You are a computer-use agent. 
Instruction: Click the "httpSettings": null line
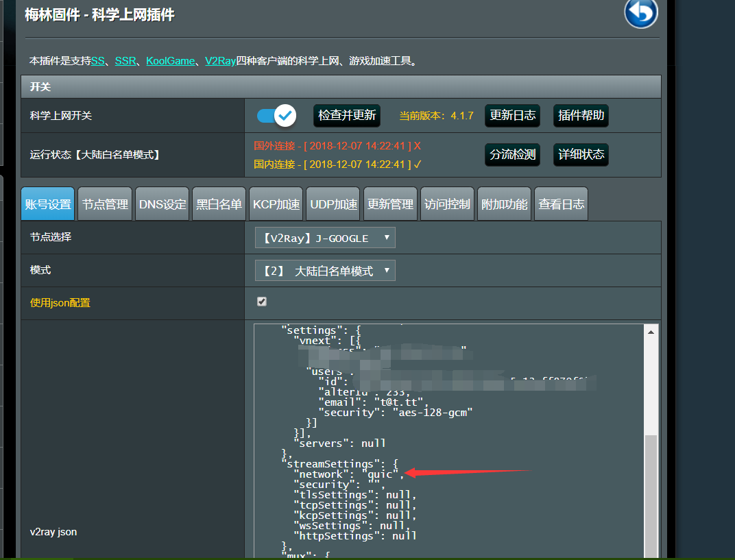pos(355,536)
